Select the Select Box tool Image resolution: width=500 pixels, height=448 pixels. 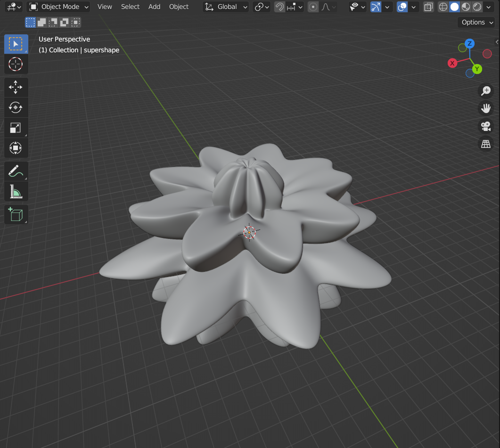[x=16, y=44]
